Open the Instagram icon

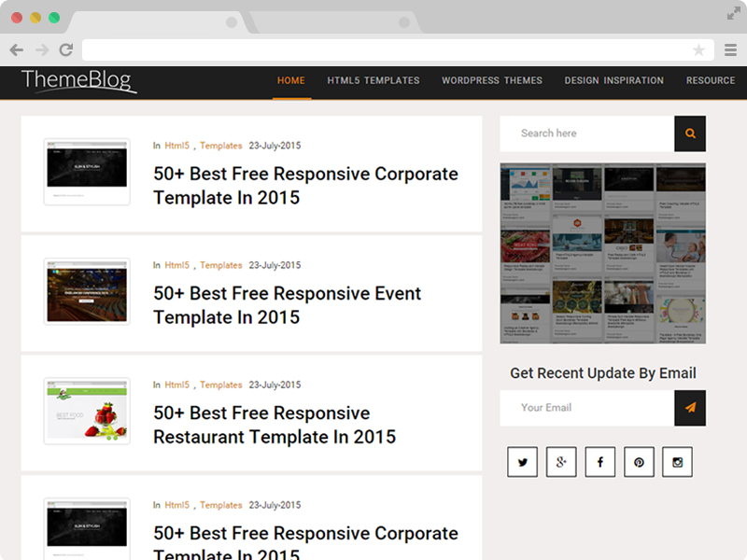[x=677, y=462]
